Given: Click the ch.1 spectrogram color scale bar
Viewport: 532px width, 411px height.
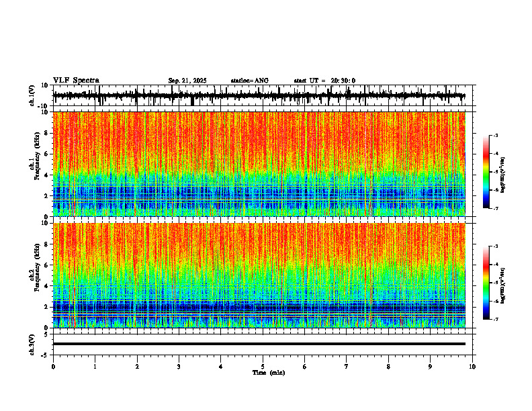Looking at the screenshot, I should pos(486,172).
